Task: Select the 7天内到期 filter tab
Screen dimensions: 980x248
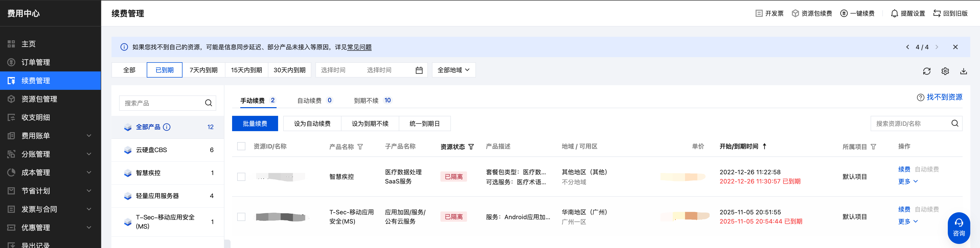Action: click(203, 70)
